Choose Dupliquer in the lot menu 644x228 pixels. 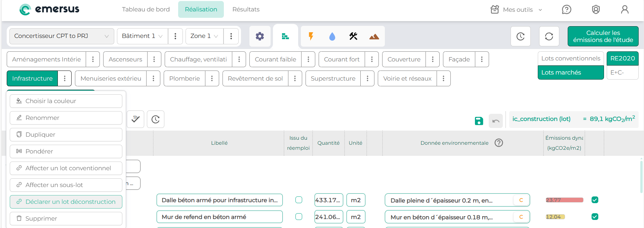point(66,135)
